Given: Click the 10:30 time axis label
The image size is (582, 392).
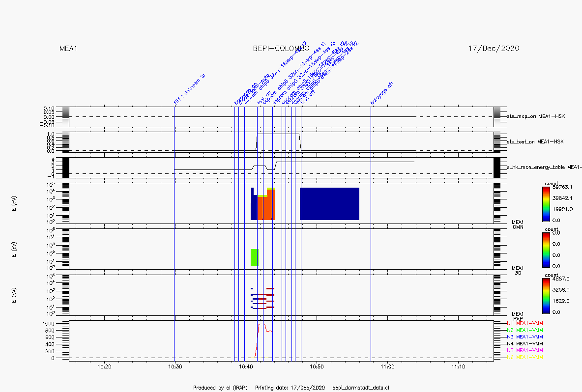Looking at the screenshot, I should [x=175, y=366].
